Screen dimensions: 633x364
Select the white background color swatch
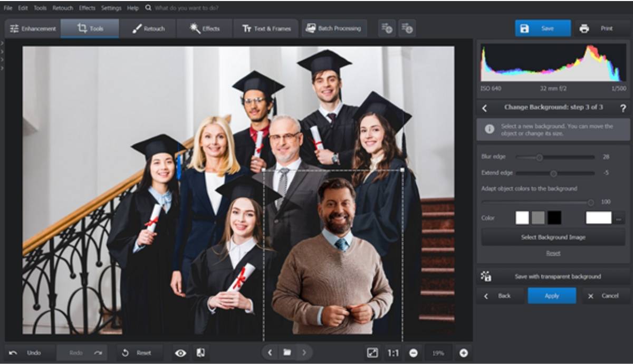pos(522,217)
